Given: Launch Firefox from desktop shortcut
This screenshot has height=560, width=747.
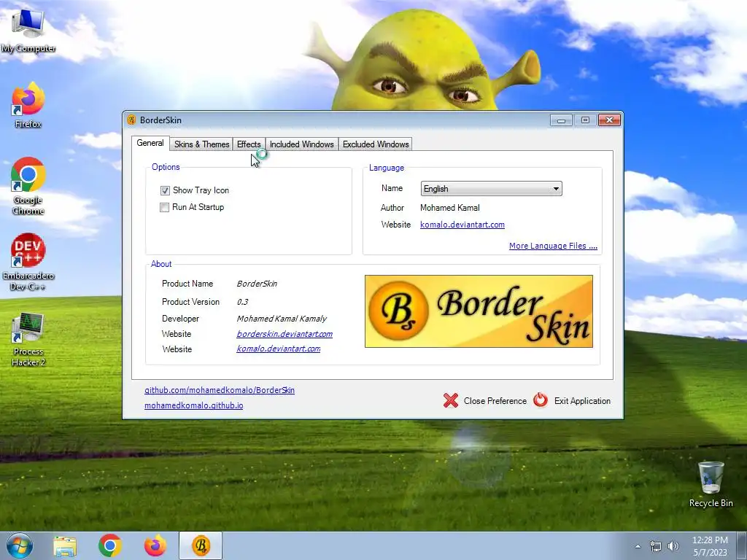Looking at the screenshot, I should coord(28,106).
